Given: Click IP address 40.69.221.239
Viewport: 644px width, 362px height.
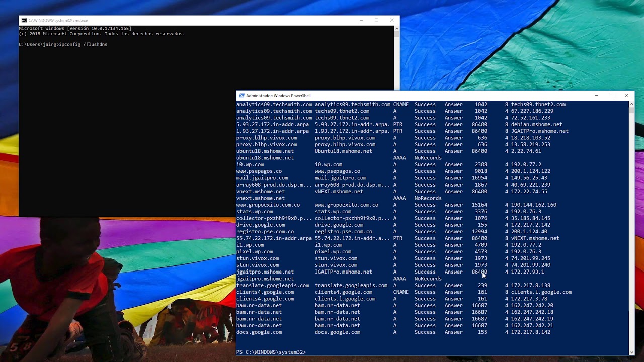Looking at the screenshot, I should pos(531,185).
